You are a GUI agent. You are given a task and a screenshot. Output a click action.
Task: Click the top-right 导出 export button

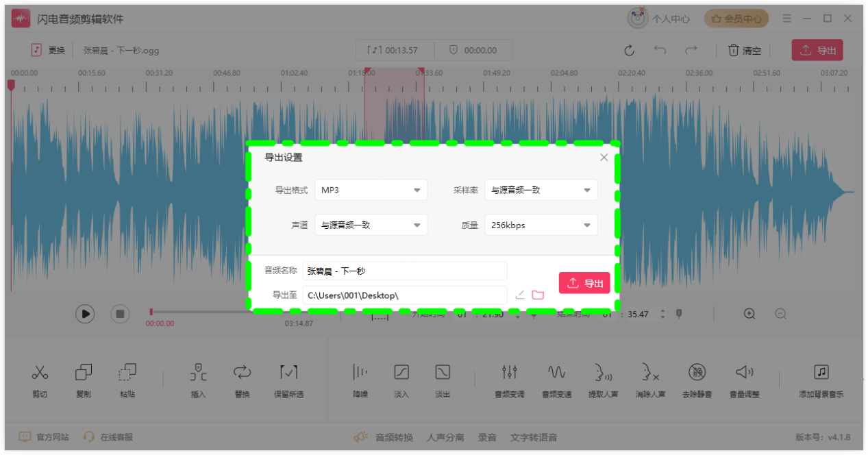click(817, 50)
